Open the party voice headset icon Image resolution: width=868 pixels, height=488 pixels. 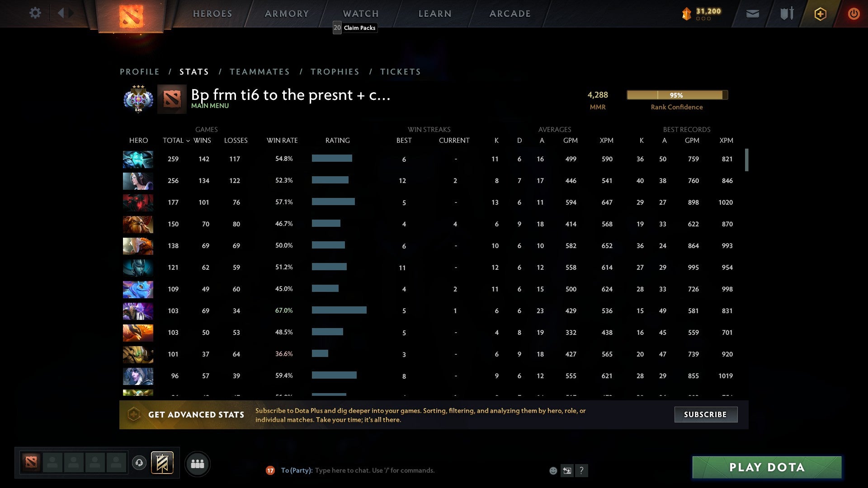[x=139, y=463]
